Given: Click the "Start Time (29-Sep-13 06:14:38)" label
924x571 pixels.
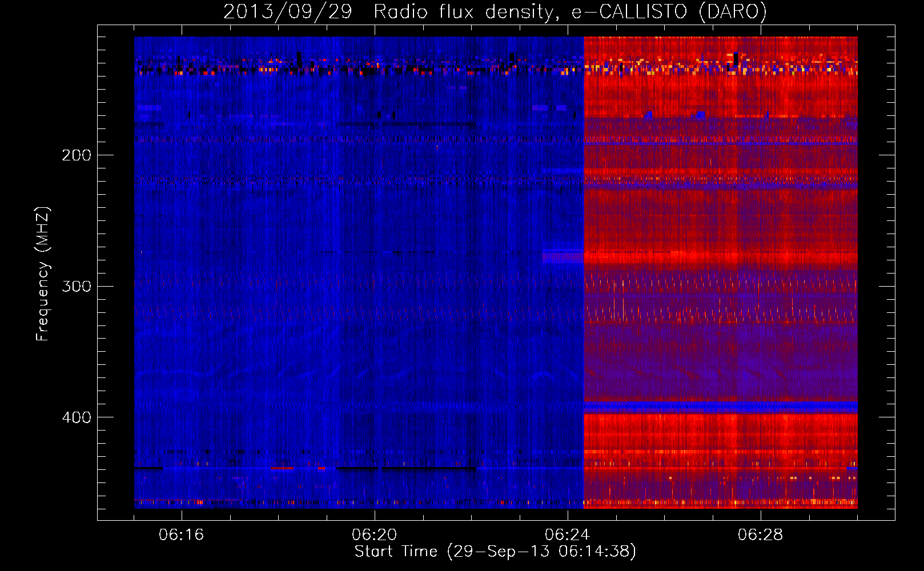Looking at the screenshot, I should 495,552.
